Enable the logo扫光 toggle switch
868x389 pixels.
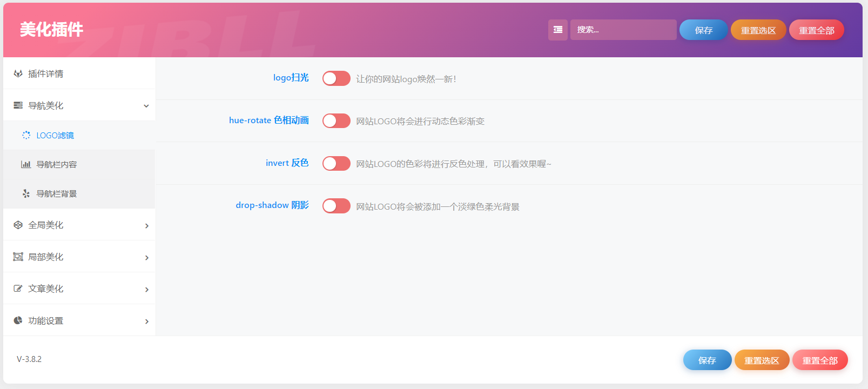click(336, 78)
